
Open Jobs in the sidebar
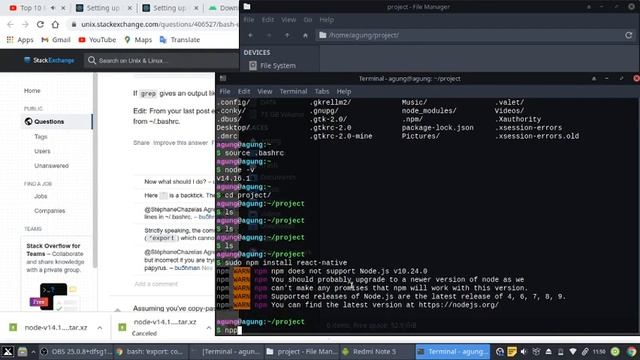pyautogui.click(x=41, y=196)
